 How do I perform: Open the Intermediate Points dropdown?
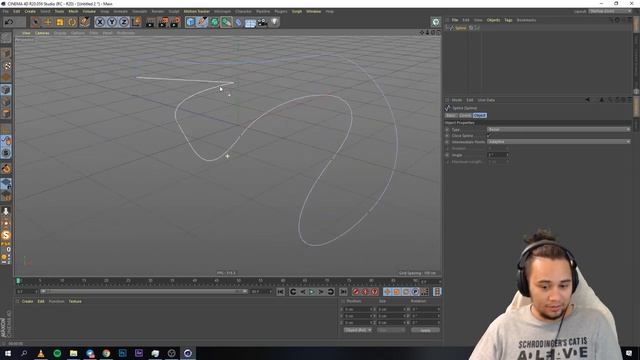pyautogui.click(x=558, y=142)
